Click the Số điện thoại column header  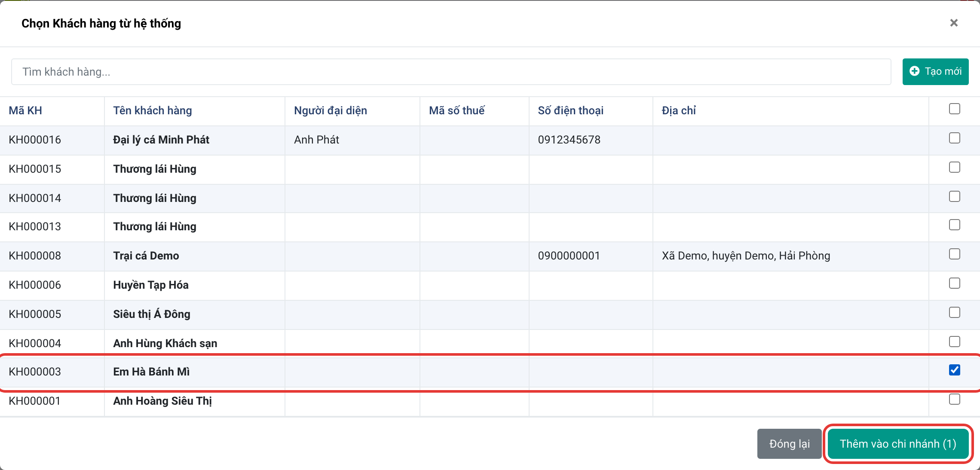[x=571, y=110]
